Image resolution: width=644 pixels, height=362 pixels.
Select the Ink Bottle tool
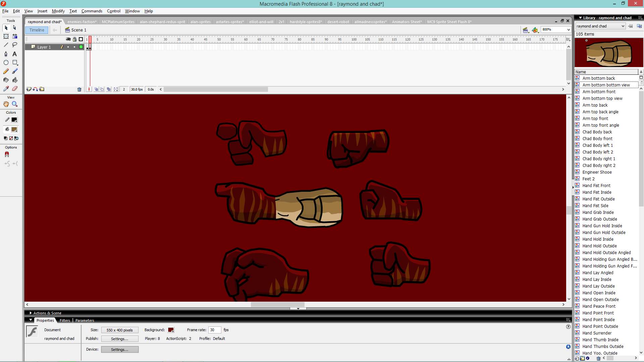(x=6, y=80)
